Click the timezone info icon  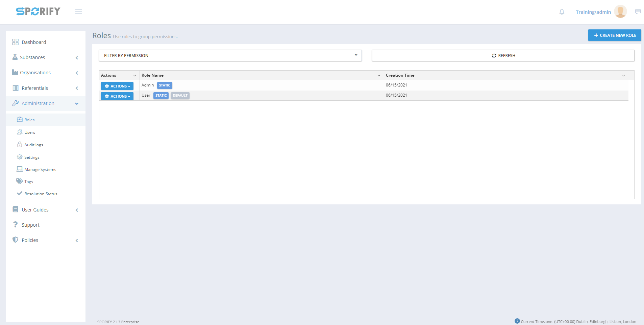[x=517, y=321]
